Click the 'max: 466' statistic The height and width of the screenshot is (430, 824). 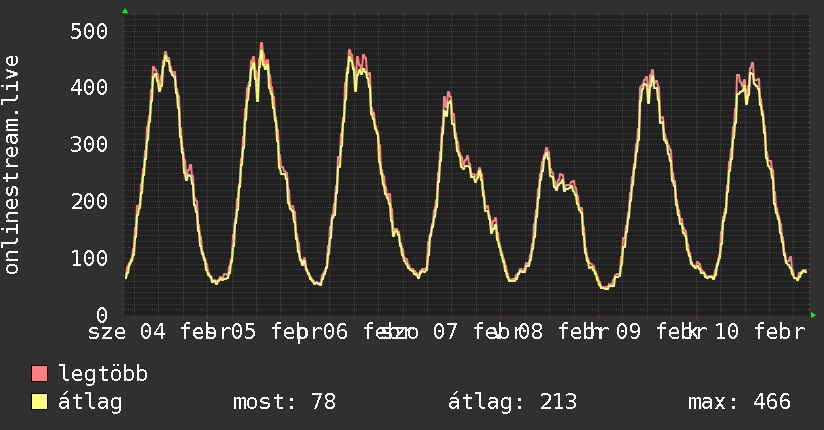tap(739, 402)
